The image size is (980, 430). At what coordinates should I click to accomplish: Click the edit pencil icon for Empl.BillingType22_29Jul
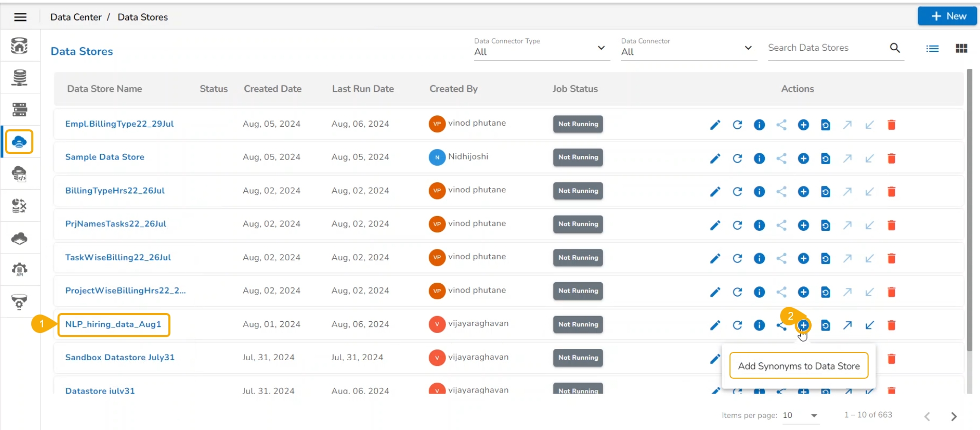pyautogui.click(x=715, y=125)
